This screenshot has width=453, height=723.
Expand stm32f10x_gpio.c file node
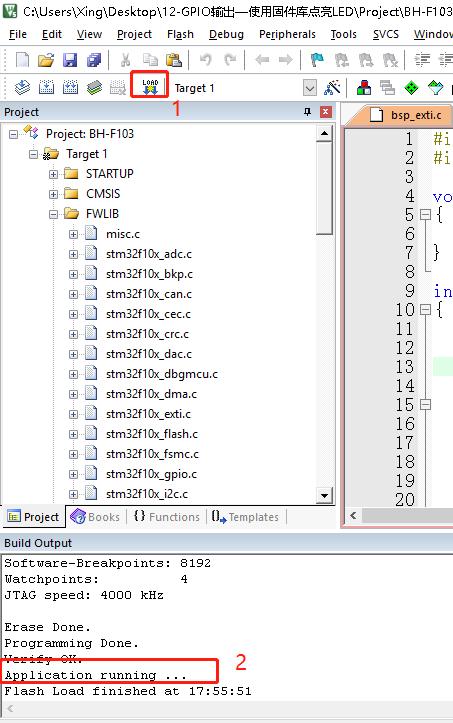73,474
